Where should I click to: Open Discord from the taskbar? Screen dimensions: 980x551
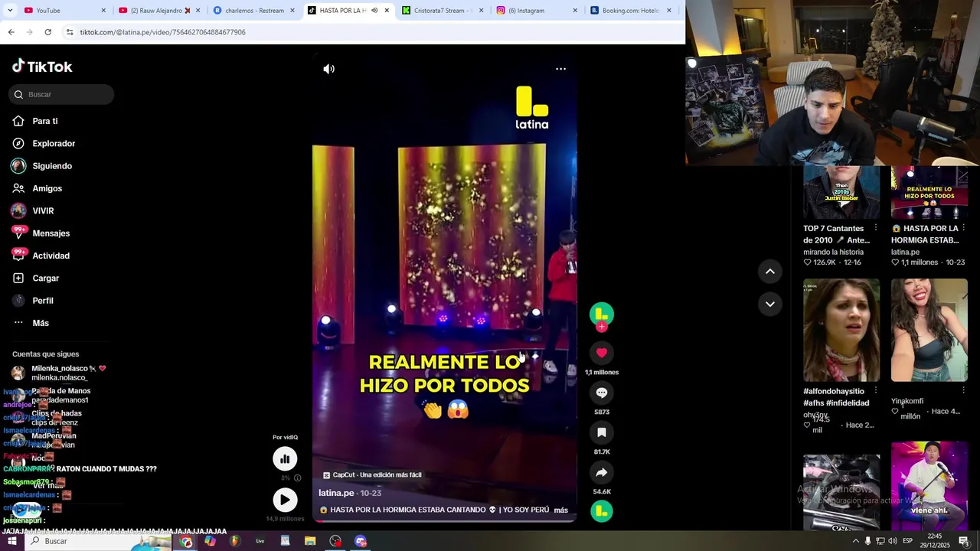pyautogui.click(x=361, y=541)
